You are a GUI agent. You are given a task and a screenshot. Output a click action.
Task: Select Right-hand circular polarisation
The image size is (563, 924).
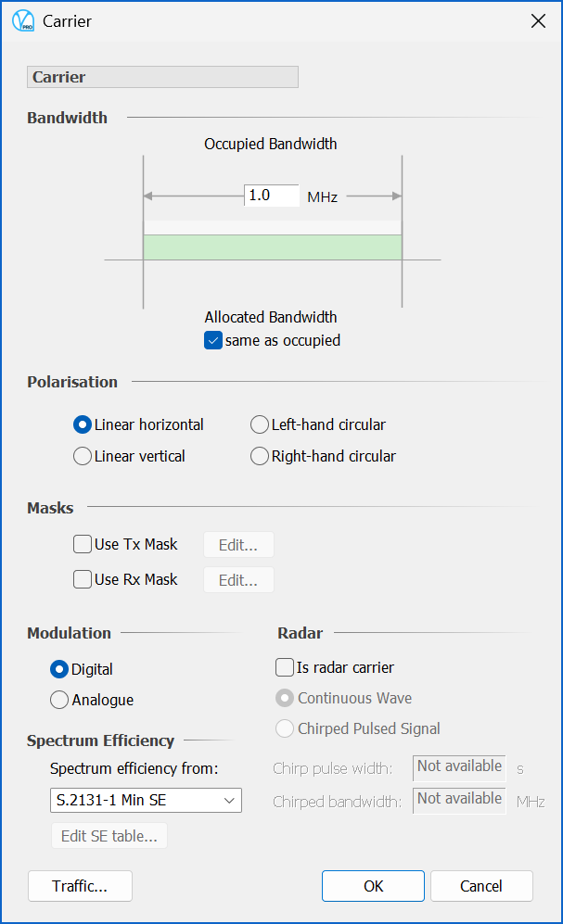[260, 456]
